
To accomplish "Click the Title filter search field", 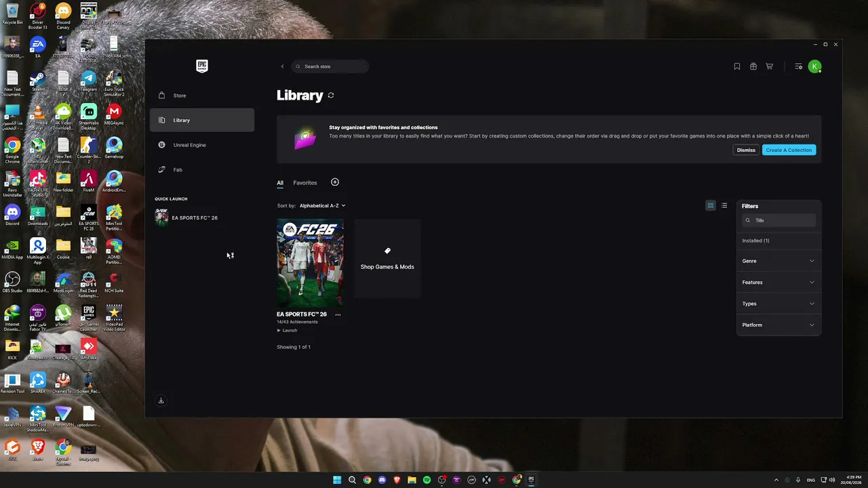I will pos(779,220).
